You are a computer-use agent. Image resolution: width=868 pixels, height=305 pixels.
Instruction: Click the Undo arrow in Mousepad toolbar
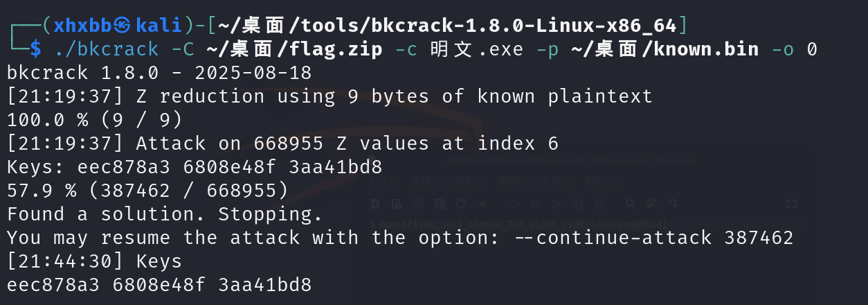tap(515, 204)
